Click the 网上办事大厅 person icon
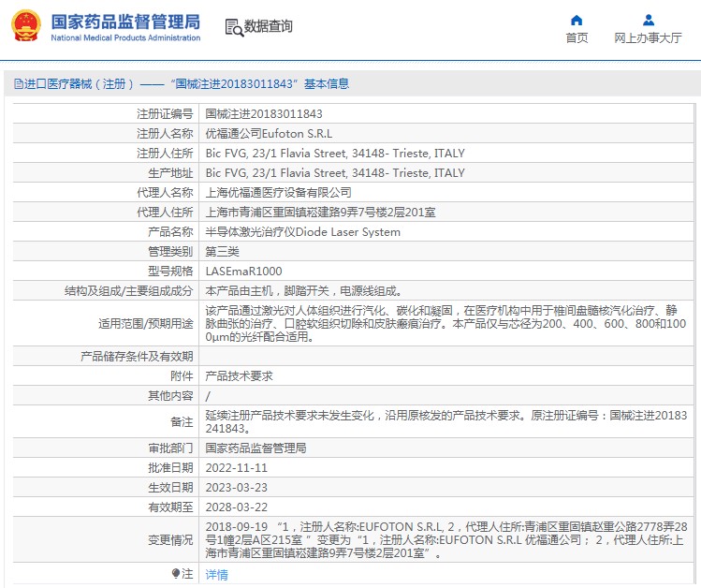 coord(648,20)
